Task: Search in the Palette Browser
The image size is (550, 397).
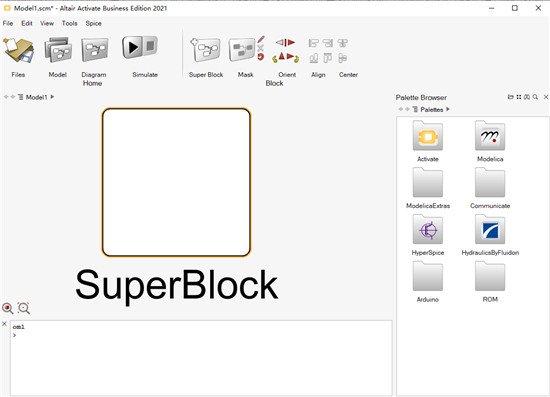Action: pos(535,97)
